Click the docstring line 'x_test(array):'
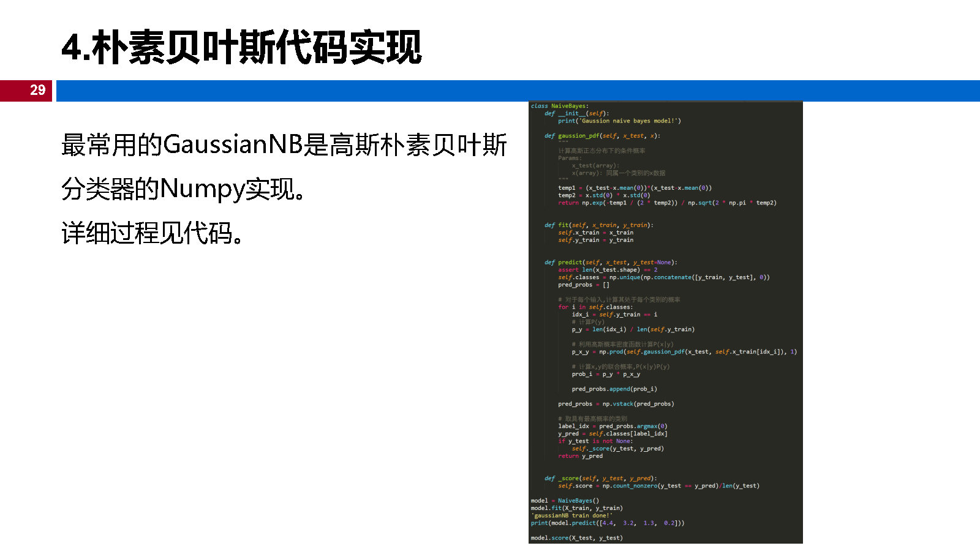This screenshot has height=551, width=980. click(595, 165)
